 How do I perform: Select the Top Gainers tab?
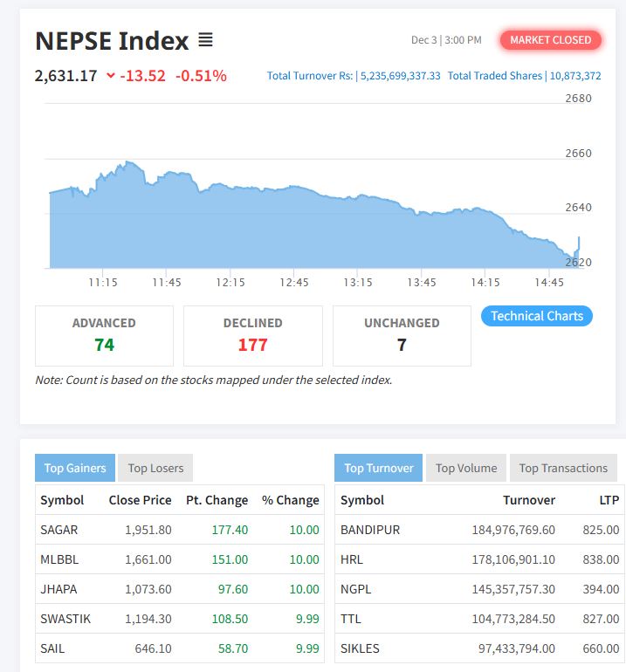pyautogui.click(x=75, y=468)
